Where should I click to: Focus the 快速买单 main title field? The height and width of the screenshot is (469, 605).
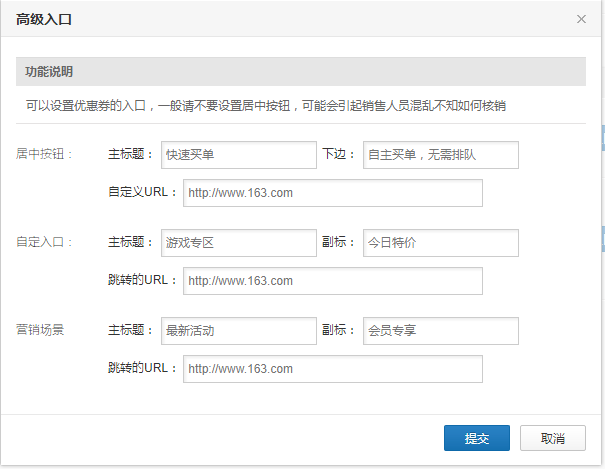(238, 155)
